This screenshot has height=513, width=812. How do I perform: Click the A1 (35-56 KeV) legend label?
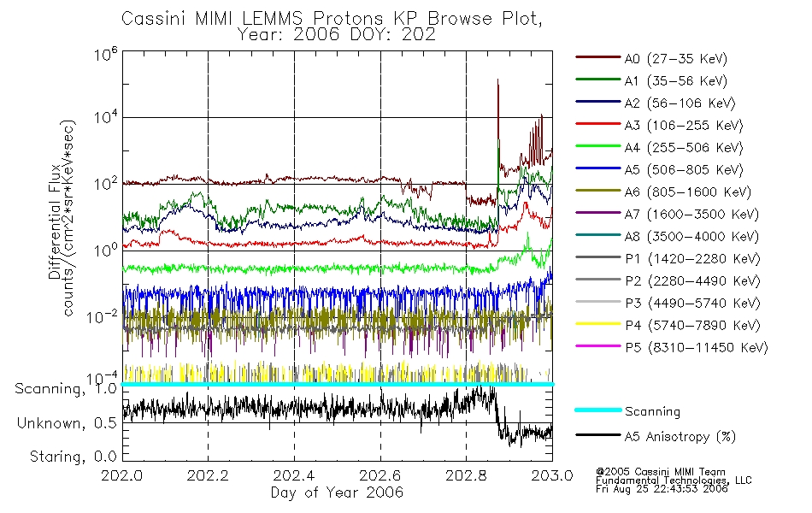(x=676, y=81)
